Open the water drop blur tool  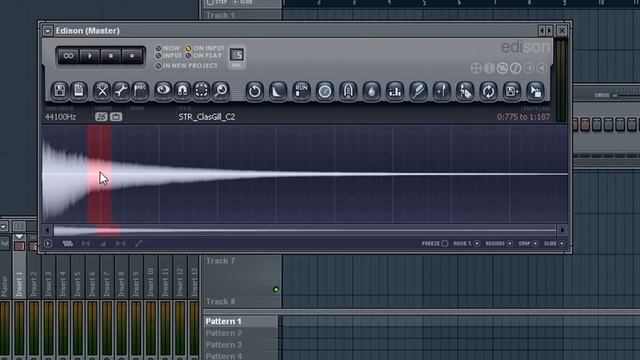pos(371,91)
